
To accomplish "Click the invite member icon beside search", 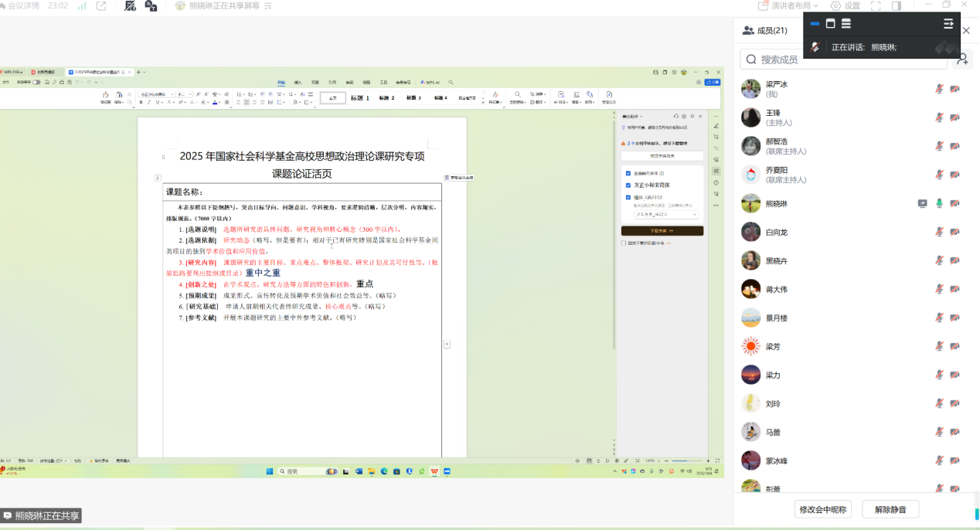I will tap(962, 59).
